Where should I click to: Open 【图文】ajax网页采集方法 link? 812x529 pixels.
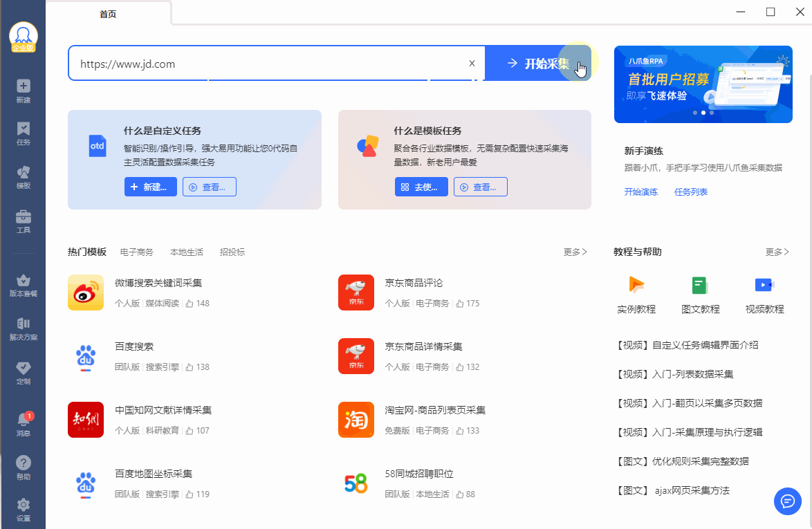[x=672, y=490]
